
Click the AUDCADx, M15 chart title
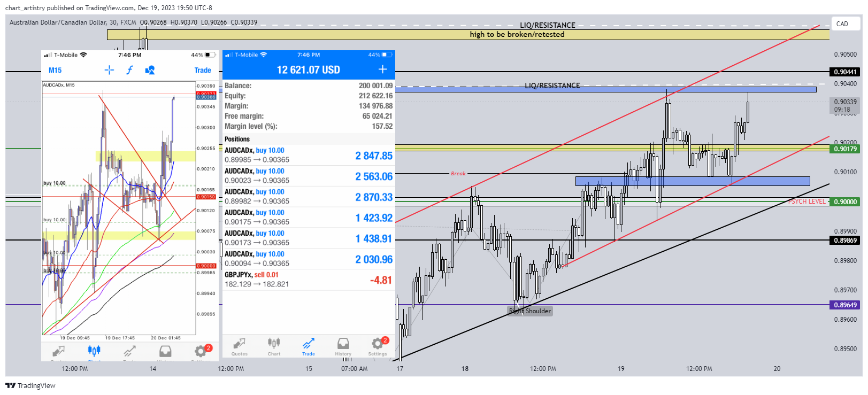pos(59,85)
